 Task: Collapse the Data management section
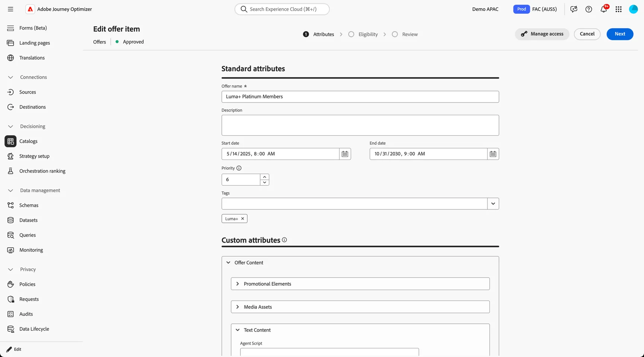point(10,190)
